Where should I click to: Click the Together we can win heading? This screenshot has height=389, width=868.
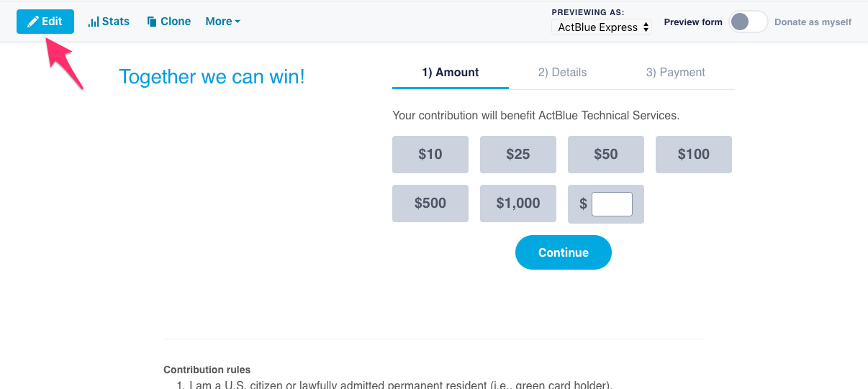(x=212, y=77)
